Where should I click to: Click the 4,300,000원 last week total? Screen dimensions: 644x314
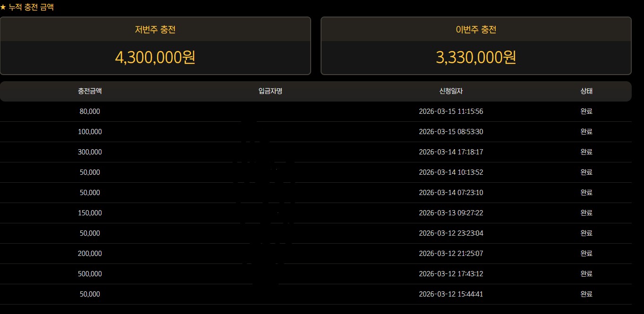click(155, 58)
